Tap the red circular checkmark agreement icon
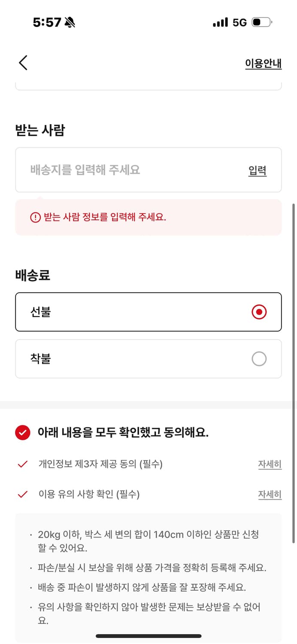Image resolution: width=297 pixels, height=644 pixels. [23, 433]
